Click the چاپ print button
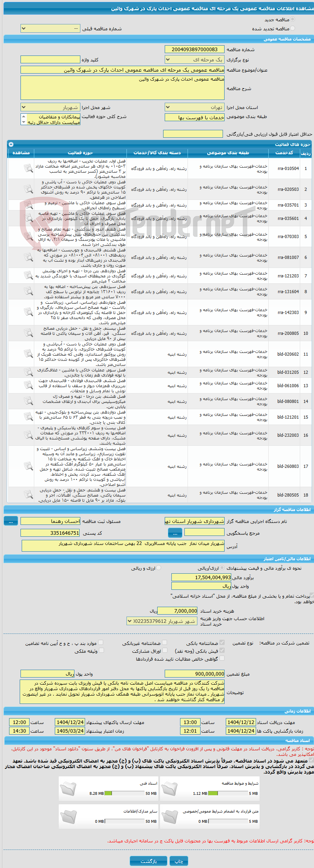The height and width of the screenshot is (868, 314). pos(179,861)
